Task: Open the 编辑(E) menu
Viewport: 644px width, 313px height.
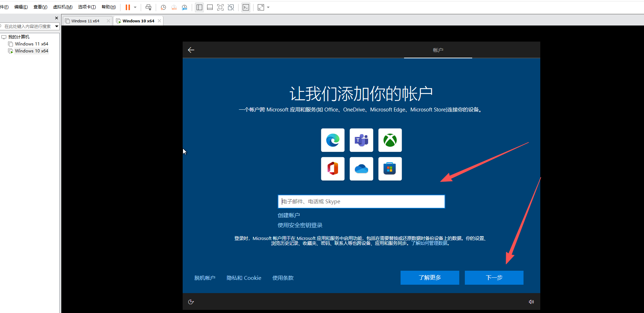Action: 21,7
